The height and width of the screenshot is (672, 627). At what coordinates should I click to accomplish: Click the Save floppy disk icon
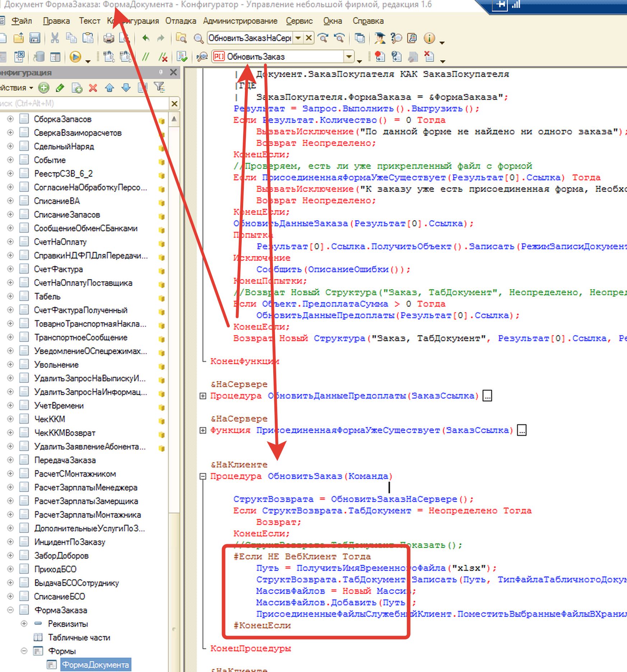35,38
